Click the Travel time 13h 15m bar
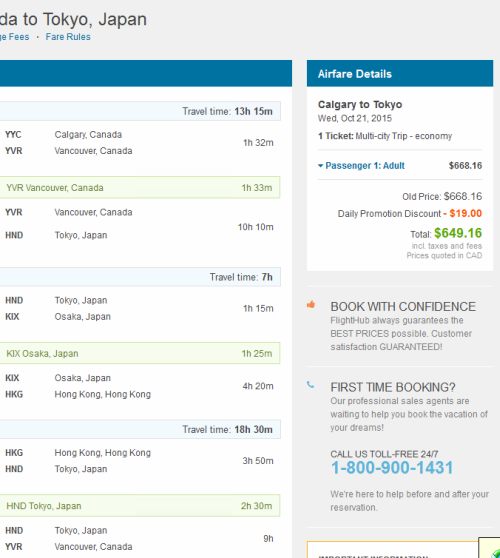The height and width of the screenshot is (558, 500). [140, 111]
